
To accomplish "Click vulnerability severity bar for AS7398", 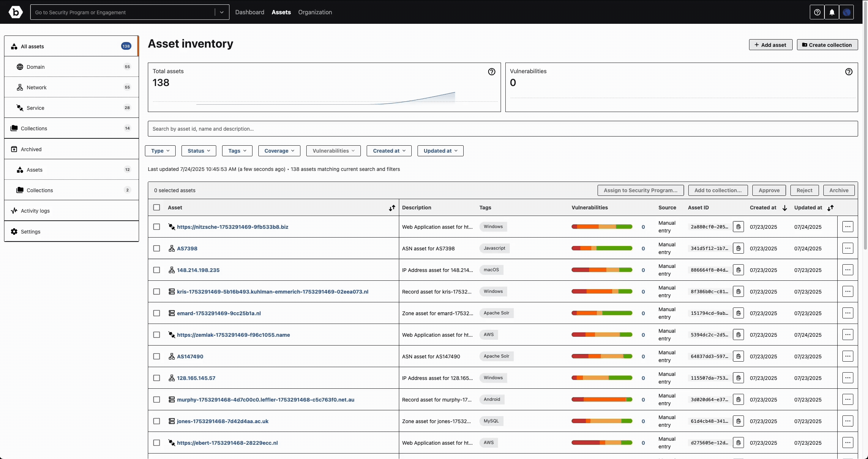I will 602,249.
